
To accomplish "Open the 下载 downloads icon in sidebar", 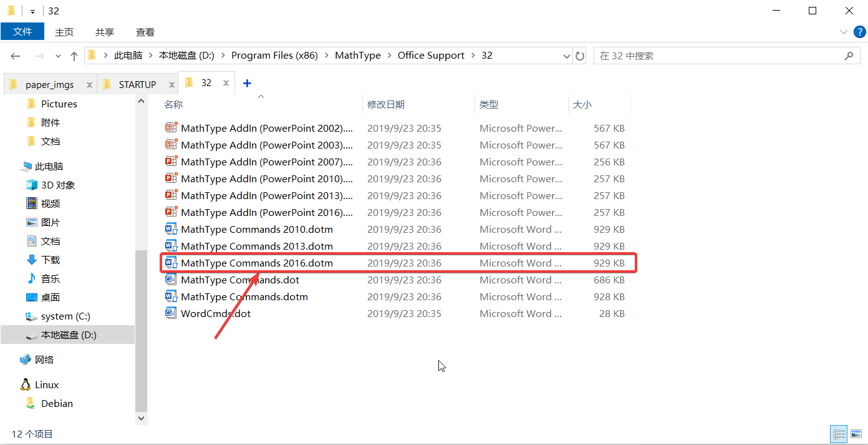I will pos(32,260).
